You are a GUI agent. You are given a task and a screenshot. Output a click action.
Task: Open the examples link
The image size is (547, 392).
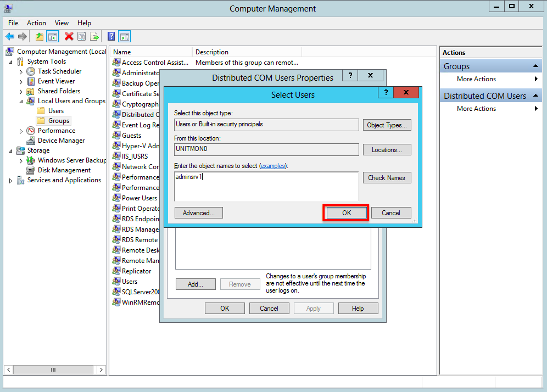[272, 166]
